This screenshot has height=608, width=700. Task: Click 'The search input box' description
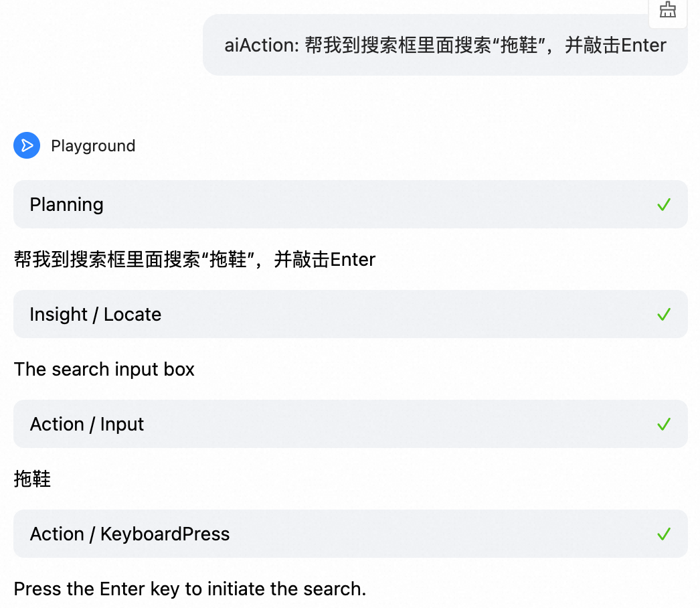pyautogui.click(x=104, y=370)
